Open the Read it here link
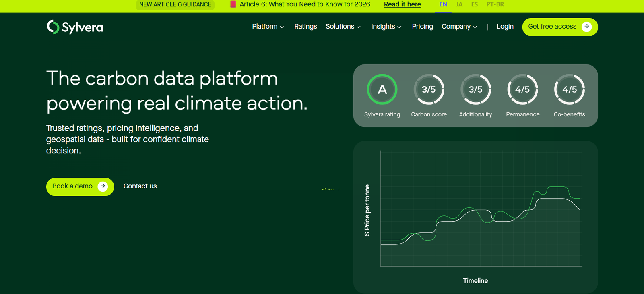 pos(402,4)
